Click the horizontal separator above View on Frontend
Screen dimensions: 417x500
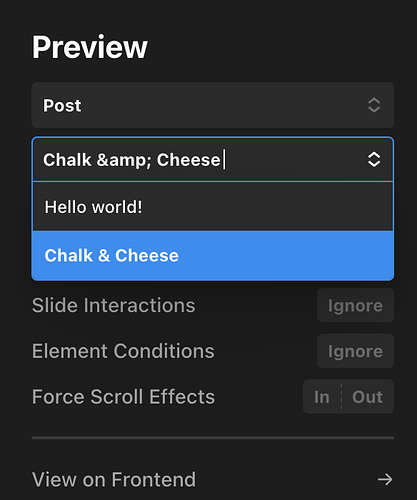click(x=213, y=438)
